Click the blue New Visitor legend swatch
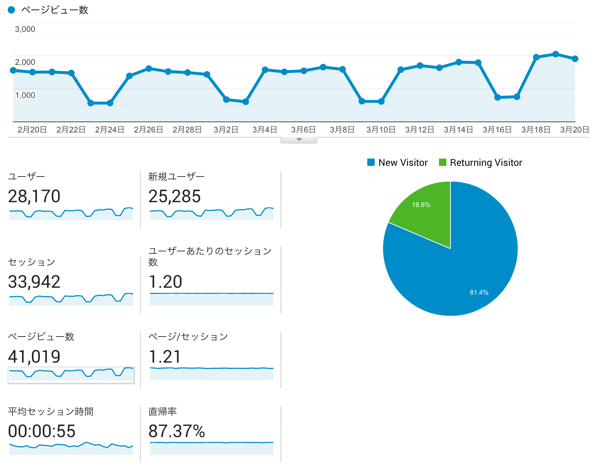The width and height of the screenshot is (600, 469). (370, 163)
